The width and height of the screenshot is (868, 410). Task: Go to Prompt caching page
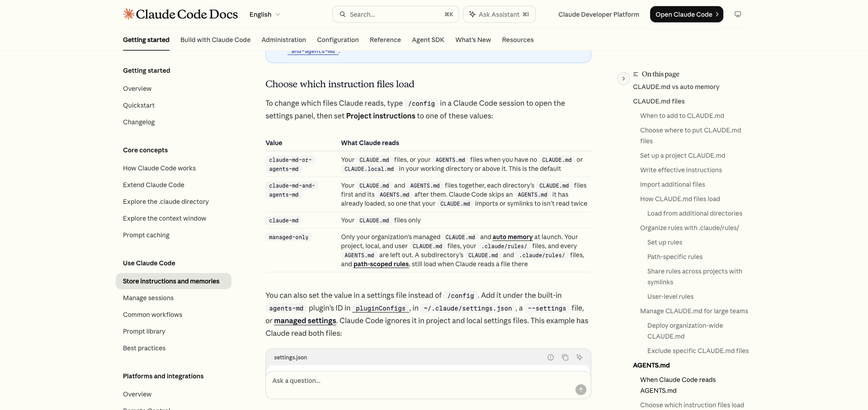pos(146,235)
